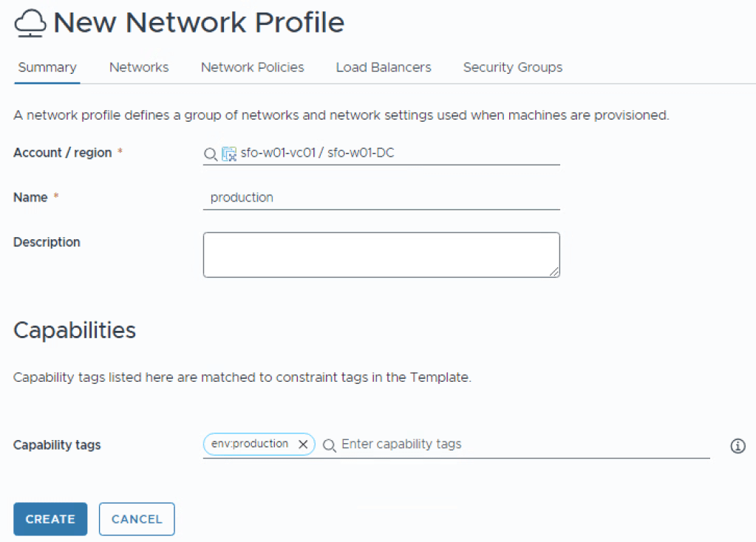
Task: Focus the Description text area
Action: [x=381, y=255]
